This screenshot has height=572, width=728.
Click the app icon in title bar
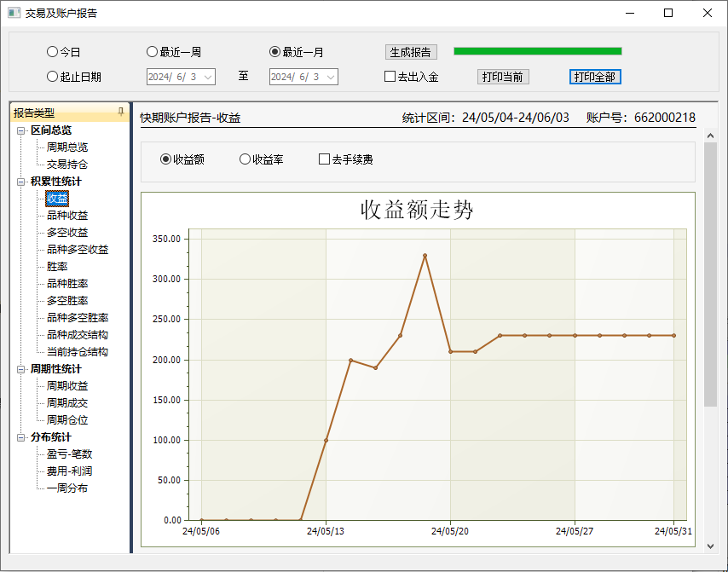(x=14, y=13)
